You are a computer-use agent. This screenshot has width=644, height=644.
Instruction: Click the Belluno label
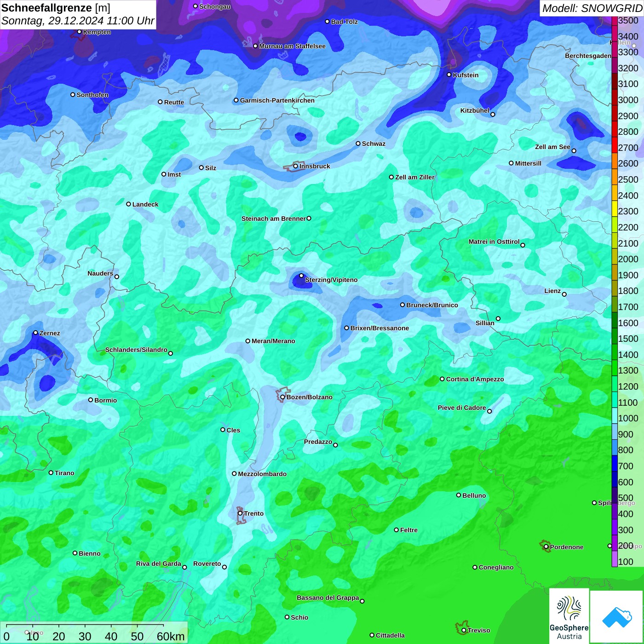tap(474, 495)
